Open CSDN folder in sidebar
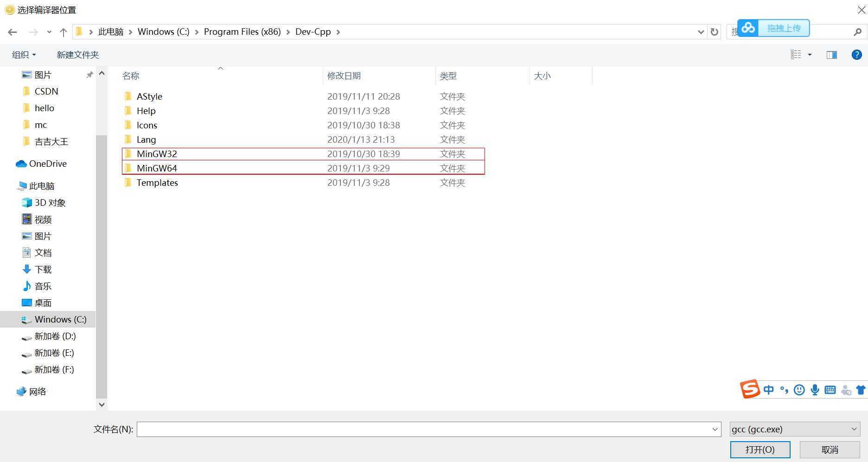The width and height of the screenshot is (868, 462). coord(46,91)
